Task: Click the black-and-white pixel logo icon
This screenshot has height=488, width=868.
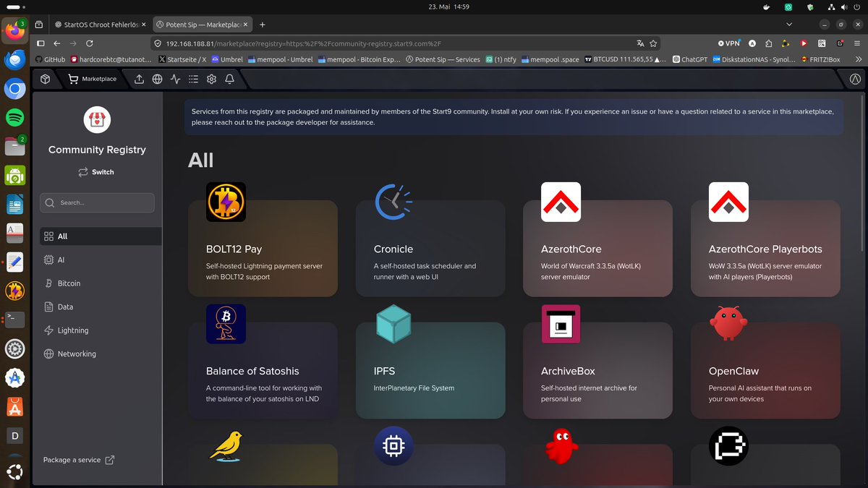Action: [728, 446]
